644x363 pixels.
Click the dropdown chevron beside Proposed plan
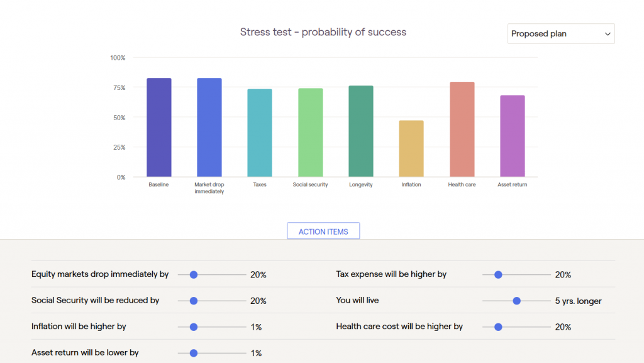[x=608, y=34]
